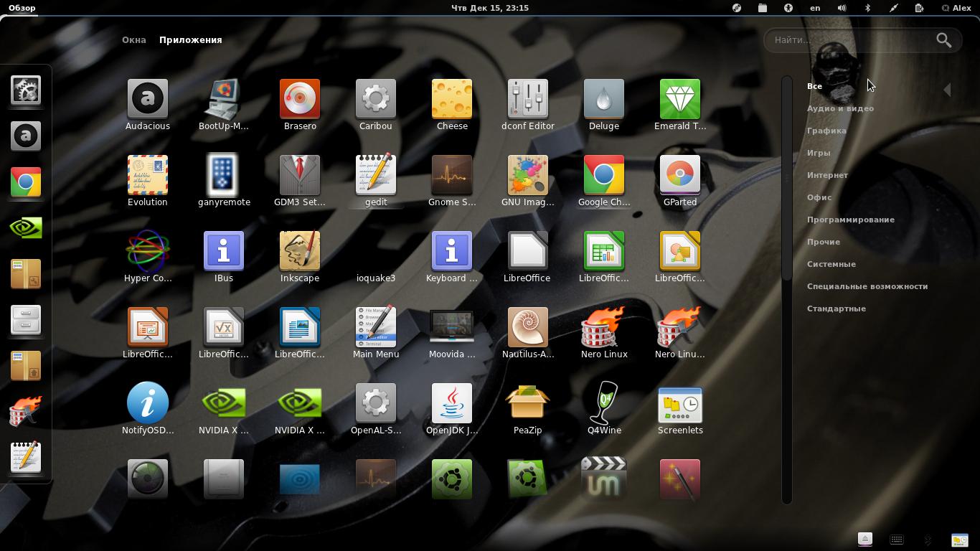Open Google Chrome from the left dash

pos(26,182)
